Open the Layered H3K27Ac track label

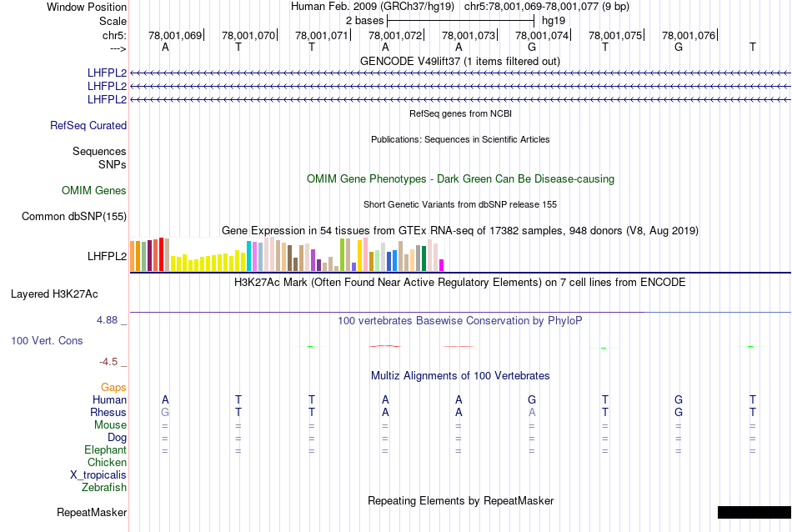54,294
